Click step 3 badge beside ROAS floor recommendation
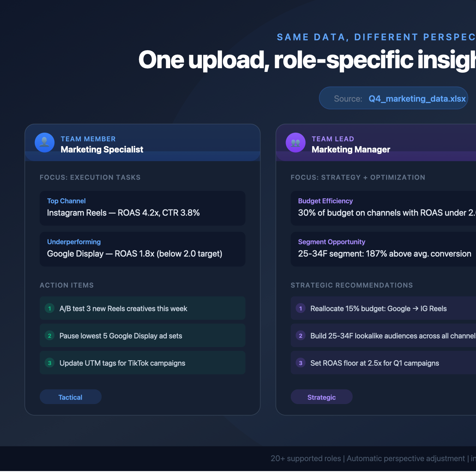 300,363
